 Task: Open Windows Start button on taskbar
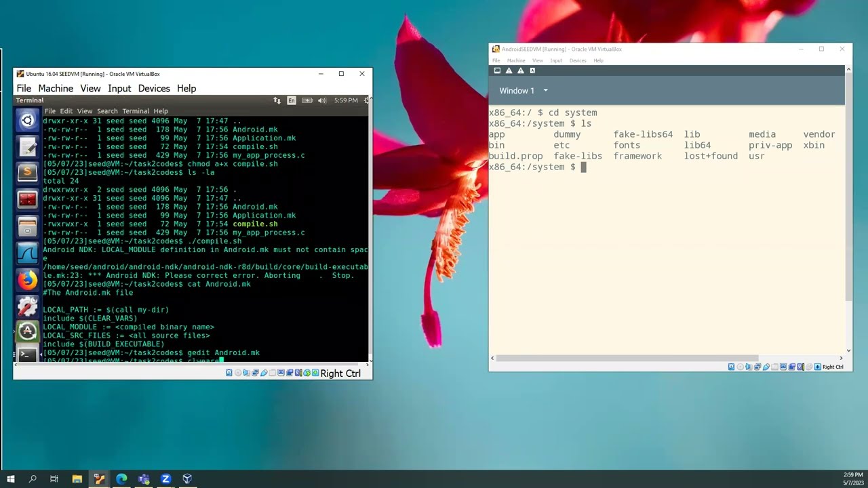point(10,479)
